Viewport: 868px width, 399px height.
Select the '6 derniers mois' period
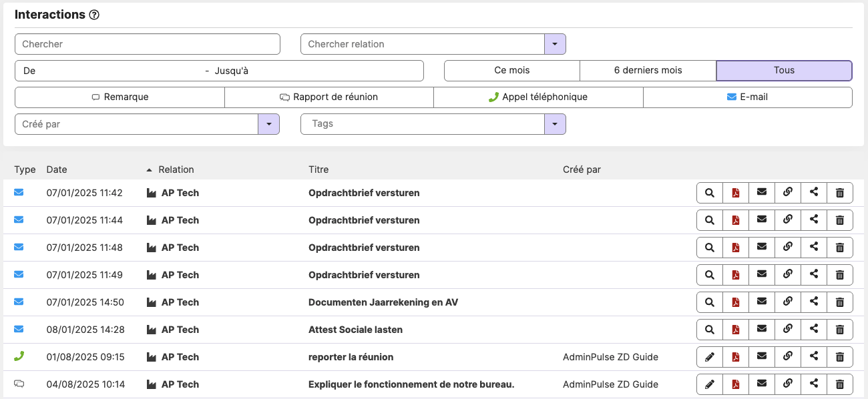coord(648,71)
